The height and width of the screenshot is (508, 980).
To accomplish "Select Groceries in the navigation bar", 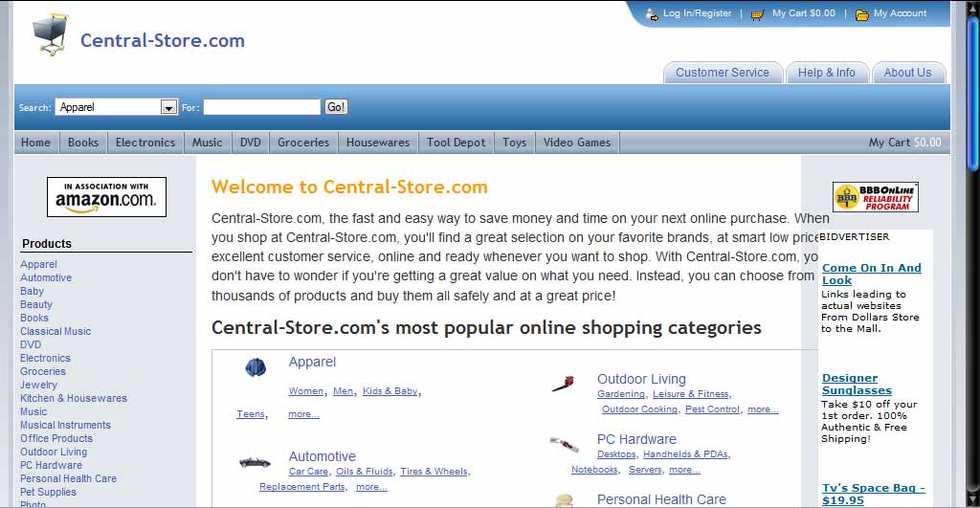I will (x=303, y=143).
